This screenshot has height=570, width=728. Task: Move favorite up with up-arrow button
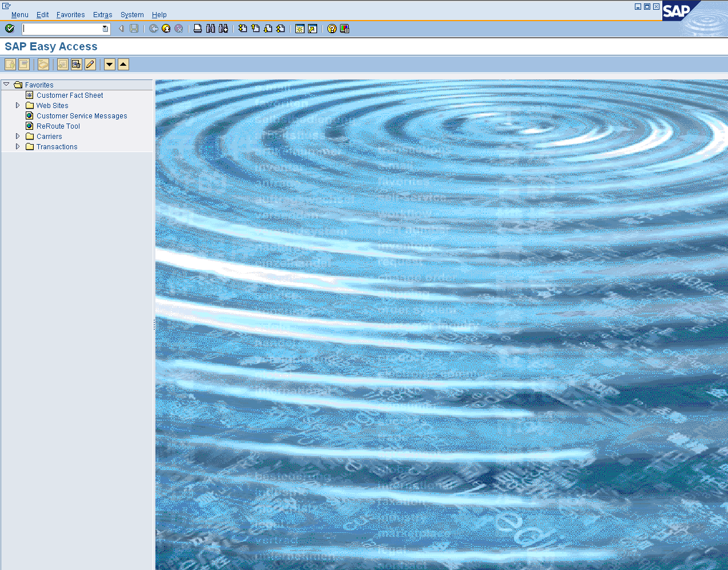tap(123, 65)
